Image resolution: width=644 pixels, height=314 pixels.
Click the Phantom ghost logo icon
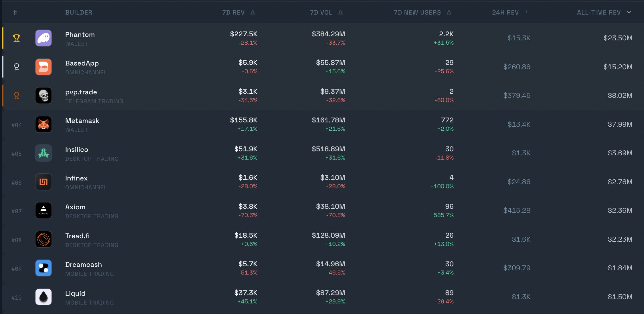point(44,38)
